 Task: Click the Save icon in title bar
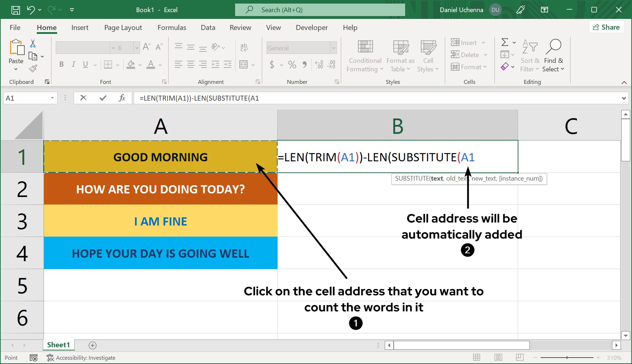pyautogui.click(x=16, y=10)
